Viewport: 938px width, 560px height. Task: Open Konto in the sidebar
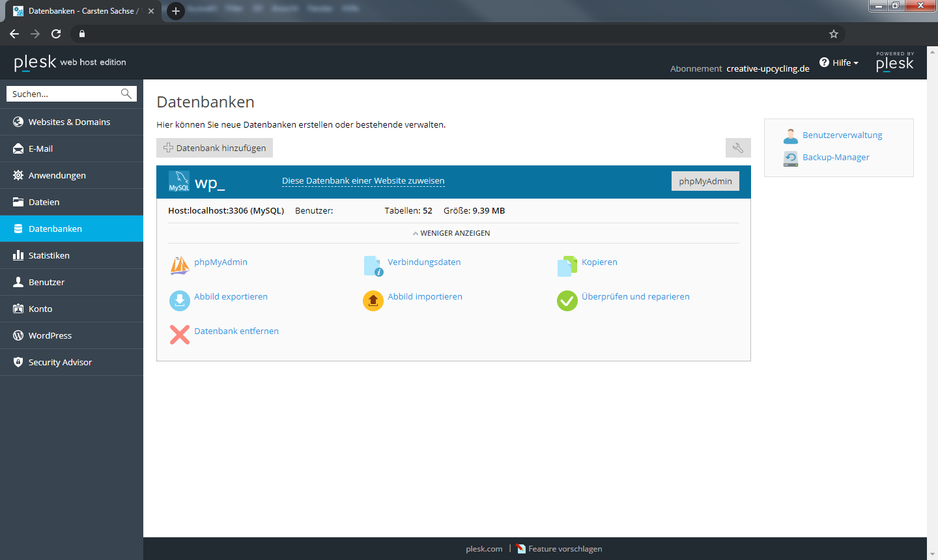coord(72,309)
